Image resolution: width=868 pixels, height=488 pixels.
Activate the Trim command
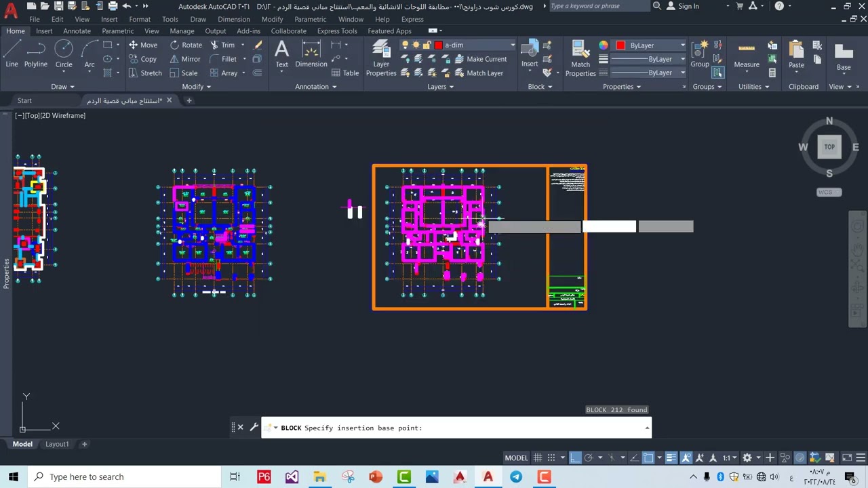click(x=222, y=45)
